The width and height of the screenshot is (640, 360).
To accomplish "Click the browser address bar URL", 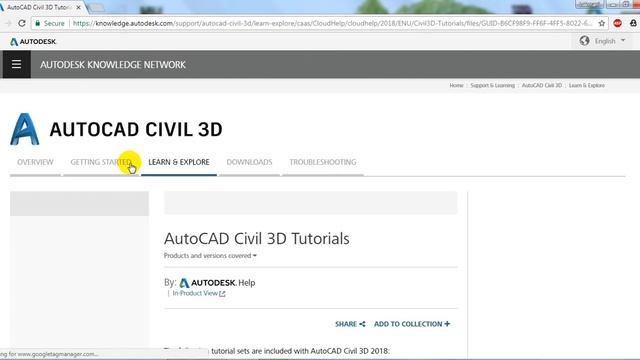I will coord(332,24).
